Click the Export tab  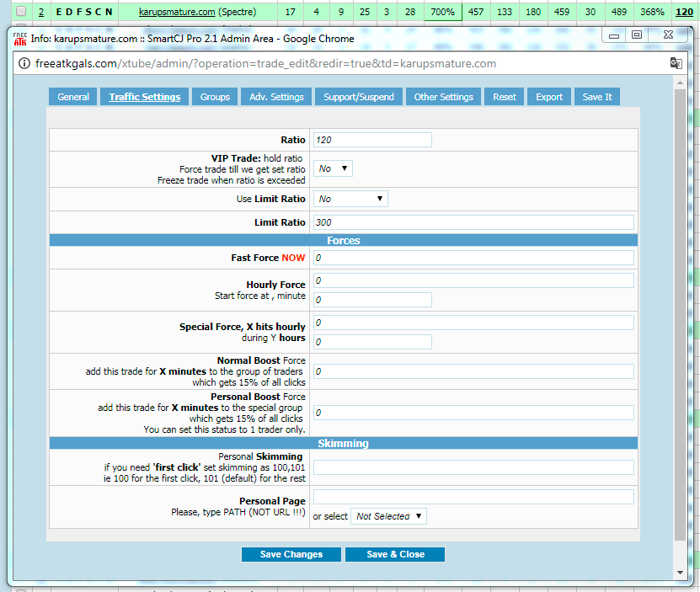[x=549, y=97]
